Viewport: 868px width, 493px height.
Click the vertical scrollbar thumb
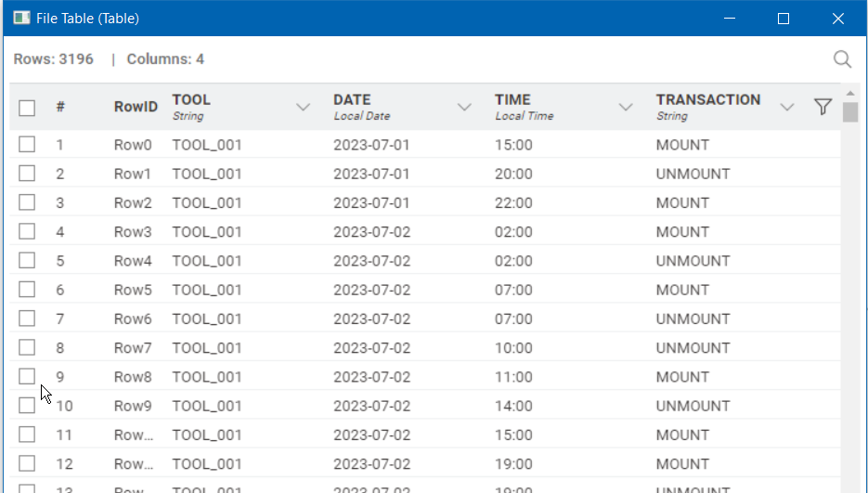(850, 113)
